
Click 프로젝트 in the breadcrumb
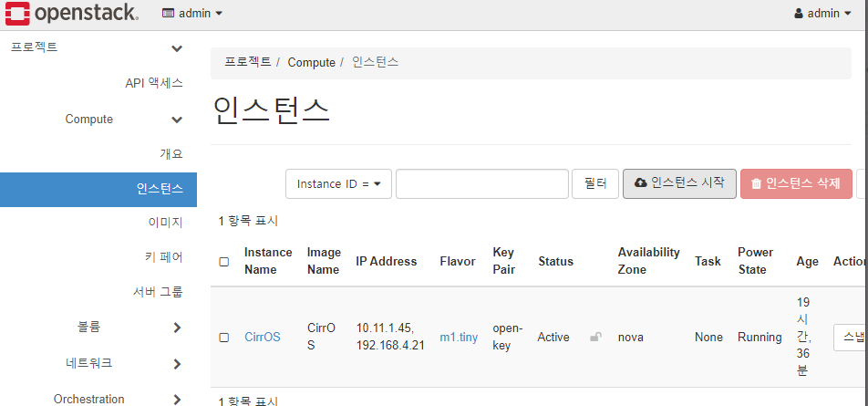coord(247,62)
